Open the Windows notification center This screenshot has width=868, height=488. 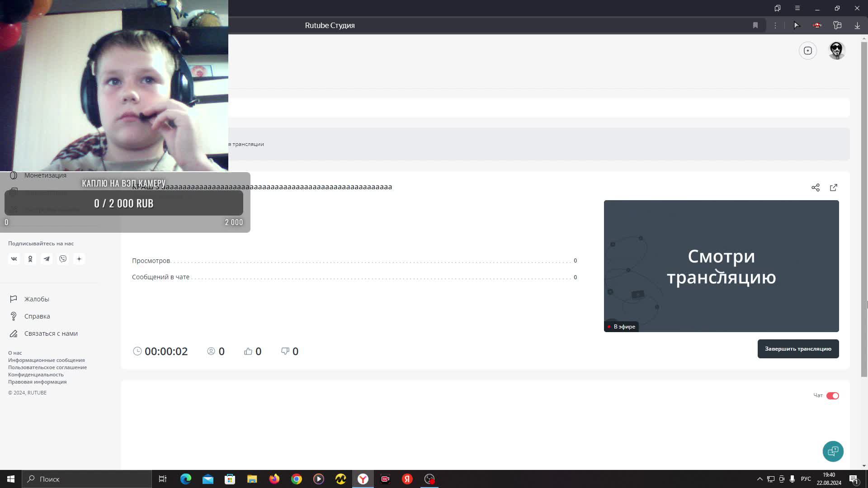tap(854, 479)
